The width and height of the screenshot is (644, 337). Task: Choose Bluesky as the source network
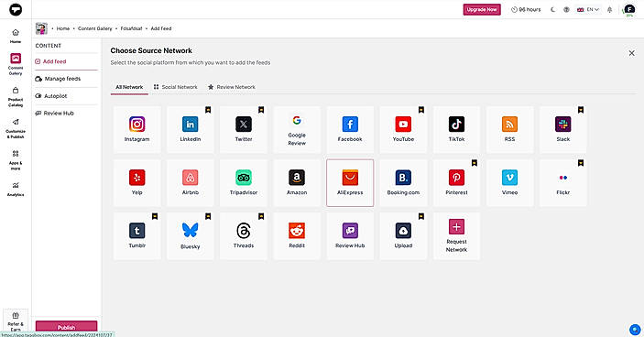tap(191, 236)
